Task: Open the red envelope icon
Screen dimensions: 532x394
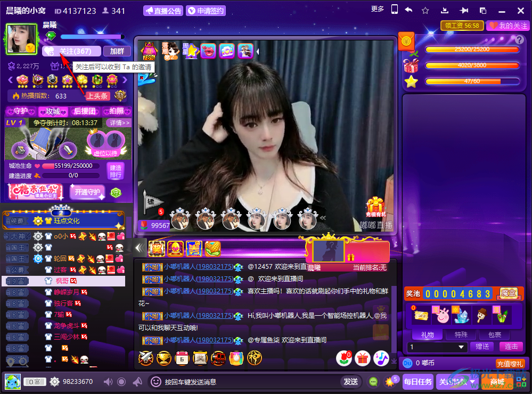Action: (x=406, y=42)
